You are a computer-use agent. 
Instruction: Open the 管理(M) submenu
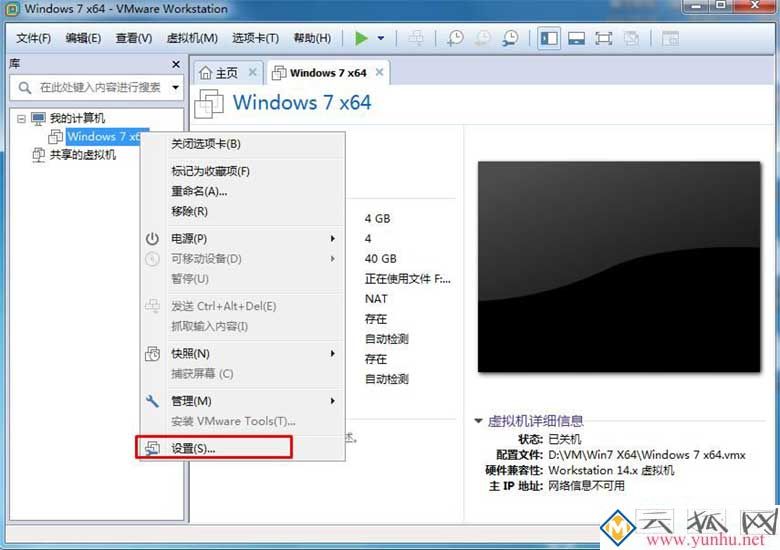(x=243, y=401)
